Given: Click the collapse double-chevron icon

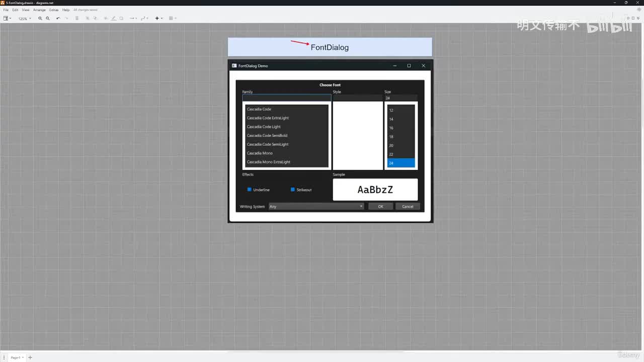Looking at the screenshot, I should pos(638,18).
